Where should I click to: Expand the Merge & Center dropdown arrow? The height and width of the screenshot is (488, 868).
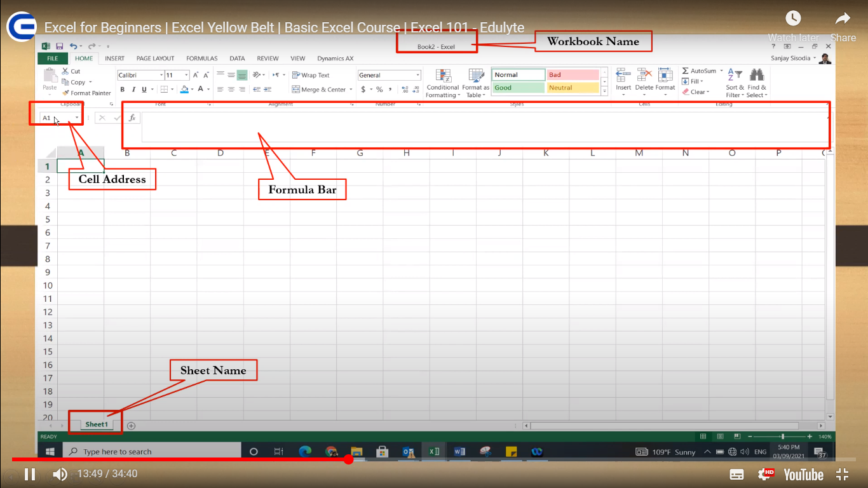coord(351,90)
